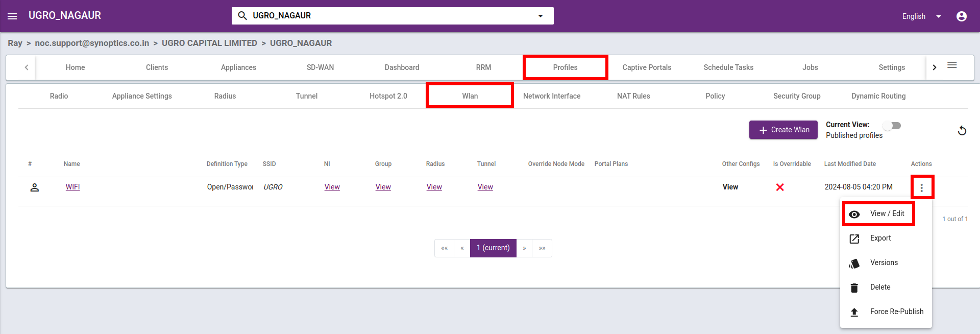The height and width of the screenshot is (334, 980).
Task: Click the Create Wlan button
Action: (x=783, y=130)
